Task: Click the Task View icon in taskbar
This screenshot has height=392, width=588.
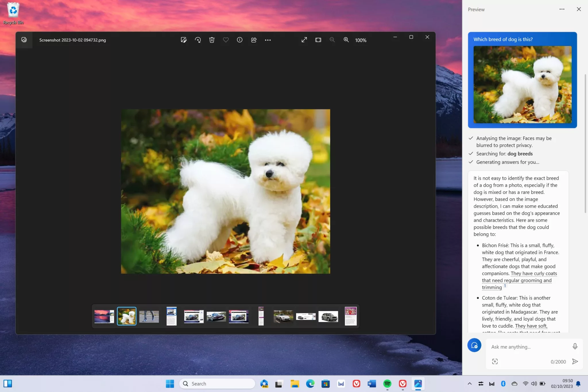Action: pos(279,384)
